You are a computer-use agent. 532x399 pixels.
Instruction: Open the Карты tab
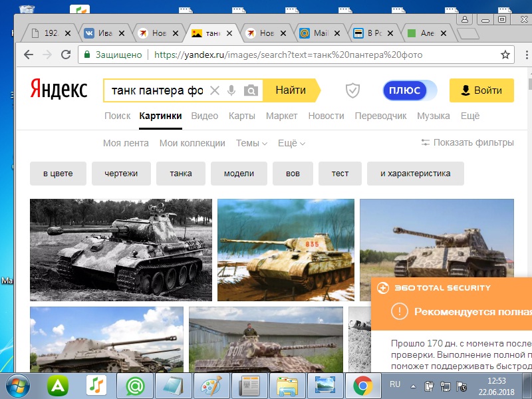[x=242, y=116]
